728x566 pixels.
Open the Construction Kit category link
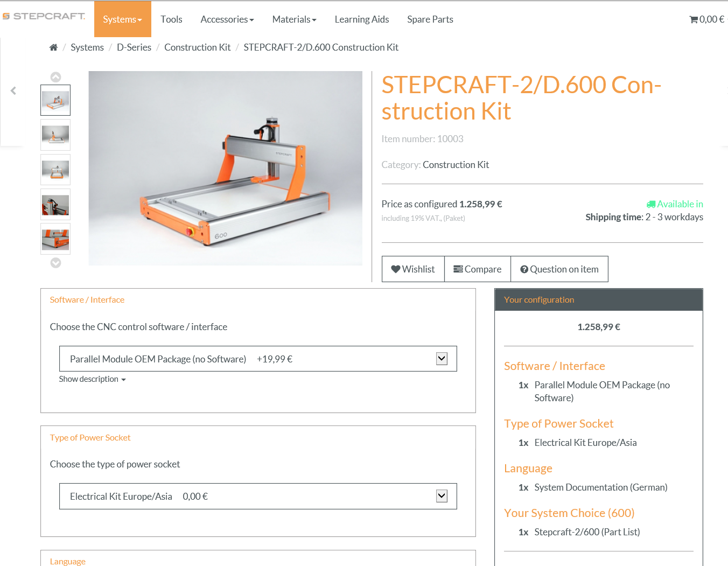click(456, 165)
